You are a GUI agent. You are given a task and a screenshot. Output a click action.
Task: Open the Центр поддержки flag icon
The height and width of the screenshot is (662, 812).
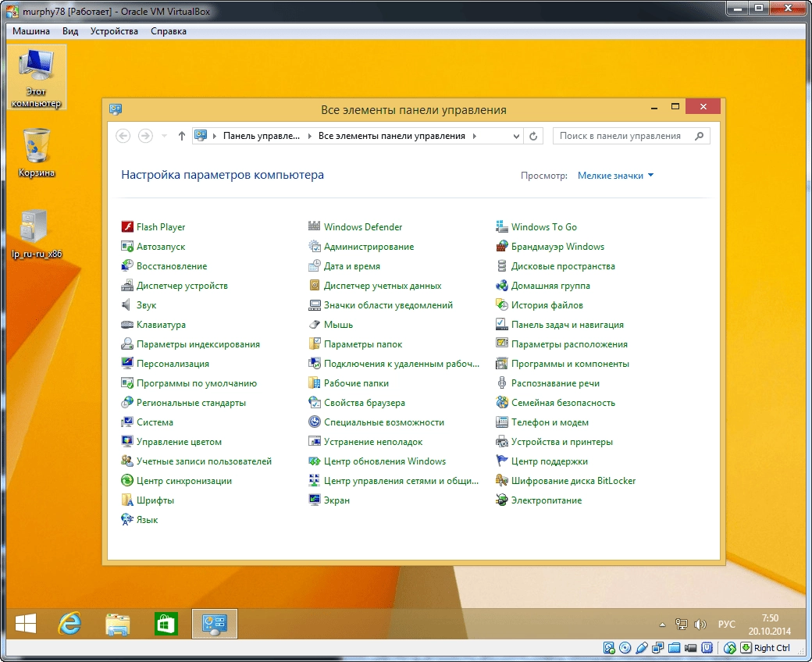point(502,461)
